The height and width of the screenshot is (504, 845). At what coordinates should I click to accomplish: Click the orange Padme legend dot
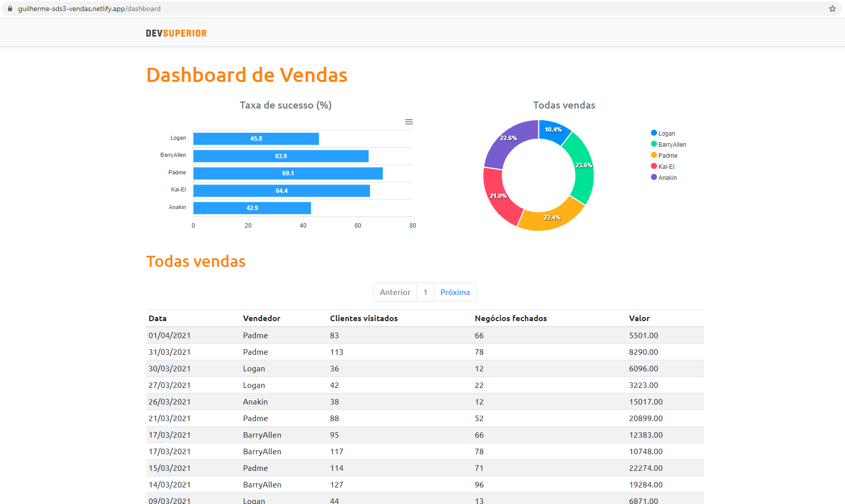click(x=653, y=155)
